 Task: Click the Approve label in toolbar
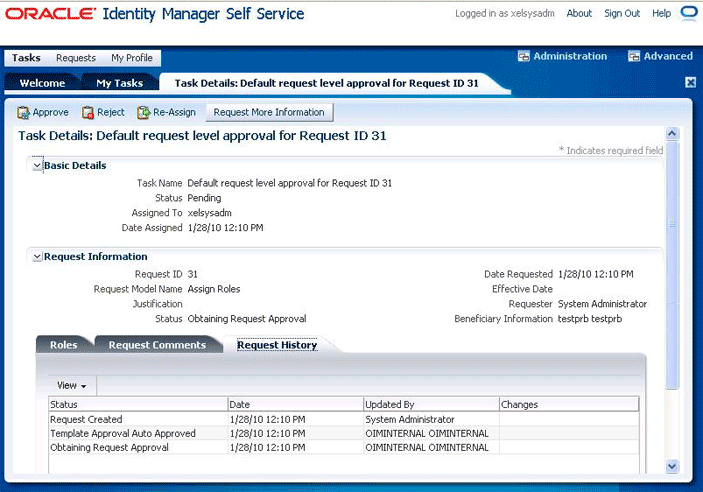click(51, 113)
